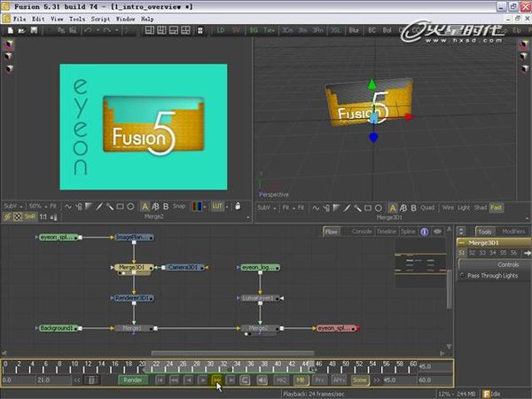Add a Blur tool from toolbar
Screen dimensions: 532x399
tap(354, 30)
